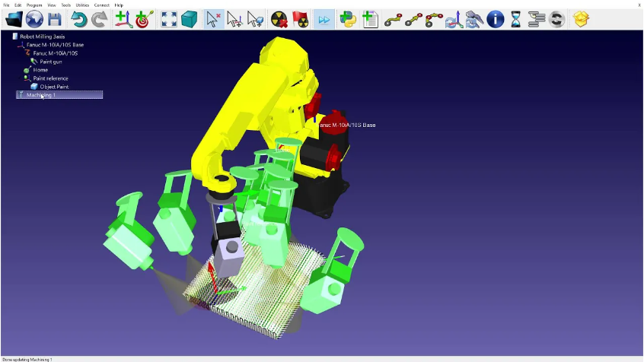
Task: Fit all objects in view
Action: (x=169, y=19)
